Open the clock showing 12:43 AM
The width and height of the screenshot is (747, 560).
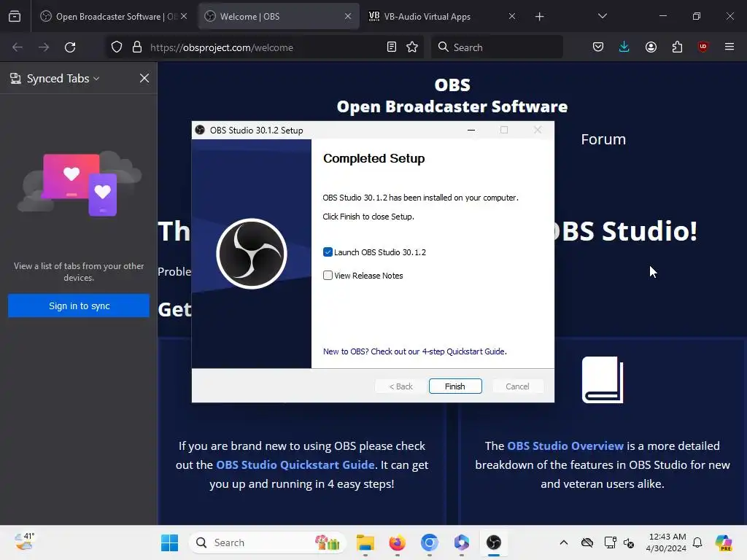[666, 542]
